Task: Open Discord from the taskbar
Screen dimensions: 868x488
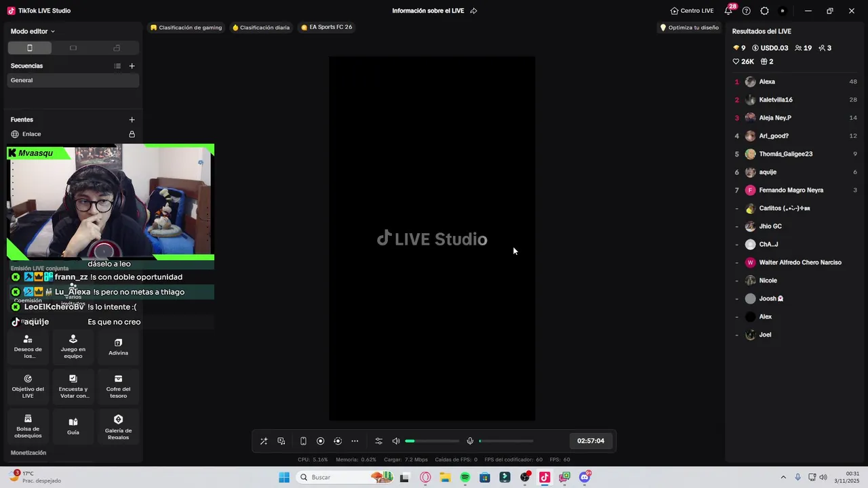Action: (585, 478)
